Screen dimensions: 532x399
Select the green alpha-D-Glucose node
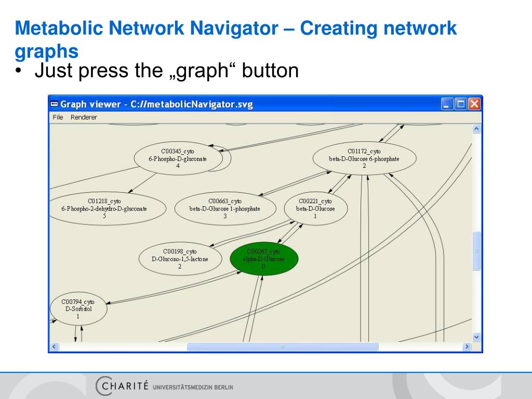[x=264, y=259]
